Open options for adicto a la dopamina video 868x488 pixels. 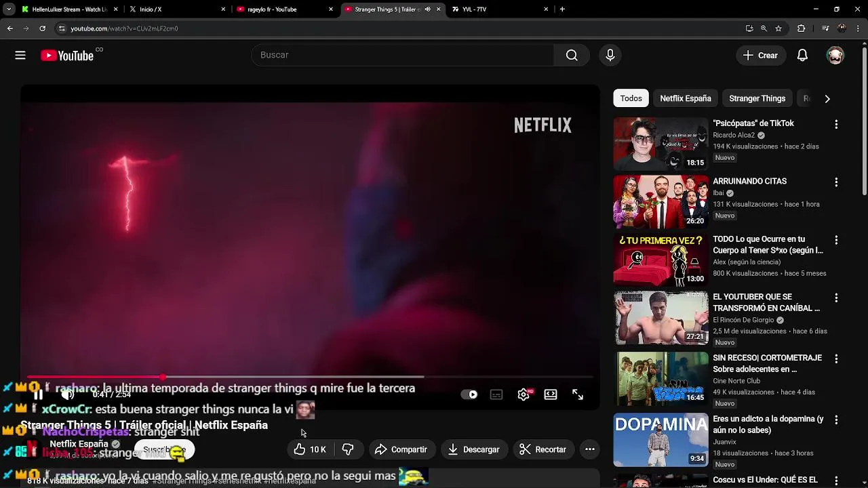click(836, 420)
